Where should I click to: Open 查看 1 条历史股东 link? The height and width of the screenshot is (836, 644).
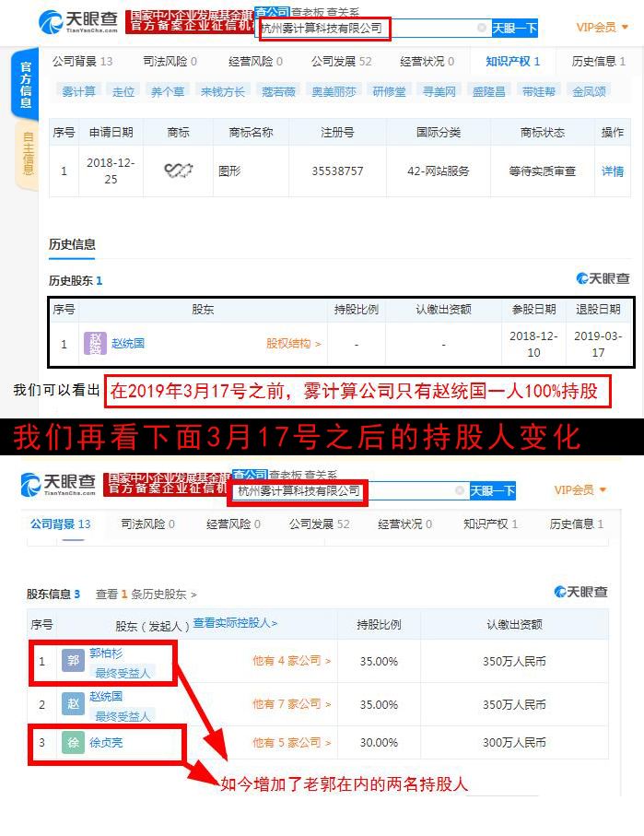146,594
